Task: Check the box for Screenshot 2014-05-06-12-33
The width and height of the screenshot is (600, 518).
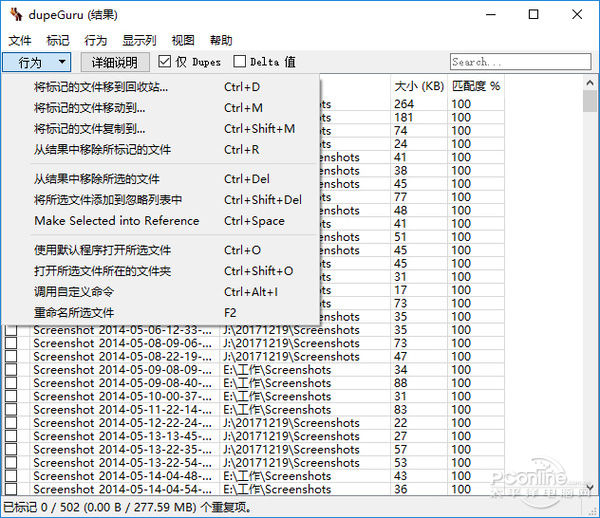Action: tap(11, 330)
